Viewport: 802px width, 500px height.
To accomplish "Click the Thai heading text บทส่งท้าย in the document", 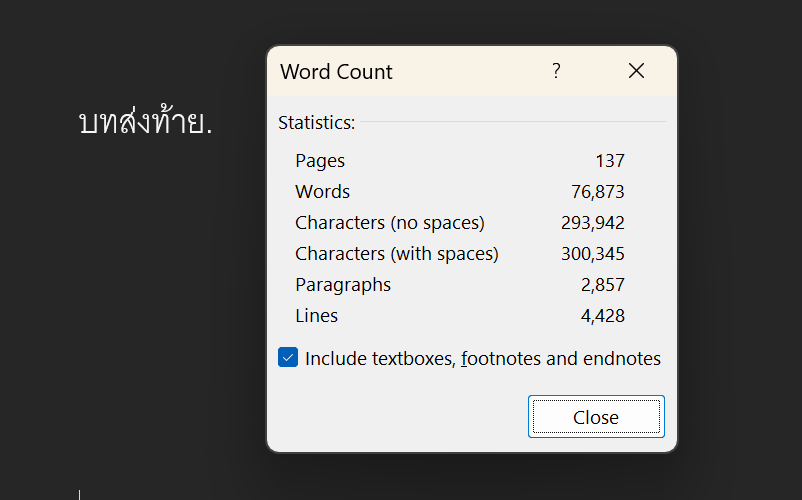I will (145, 123).
